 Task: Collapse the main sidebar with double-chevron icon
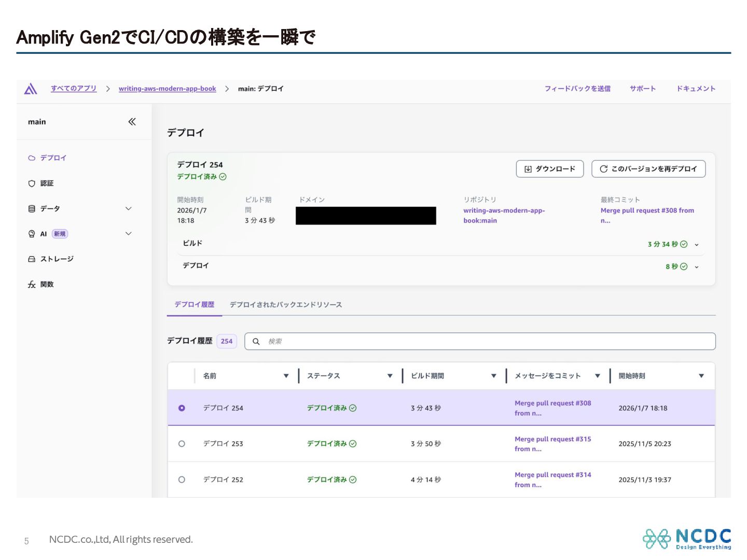[x=132, y=122]
